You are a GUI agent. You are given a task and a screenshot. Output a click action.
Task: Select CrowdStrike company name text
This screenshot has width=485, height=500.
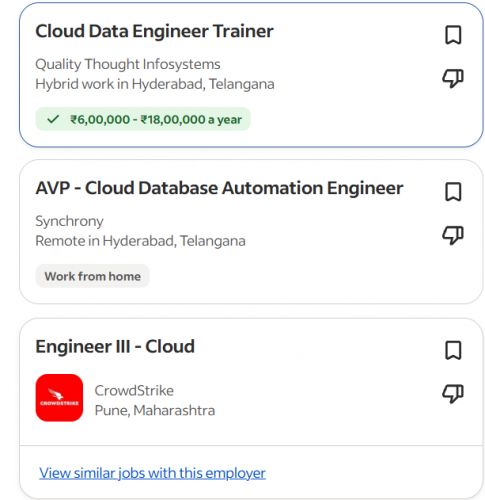(134, 390)
